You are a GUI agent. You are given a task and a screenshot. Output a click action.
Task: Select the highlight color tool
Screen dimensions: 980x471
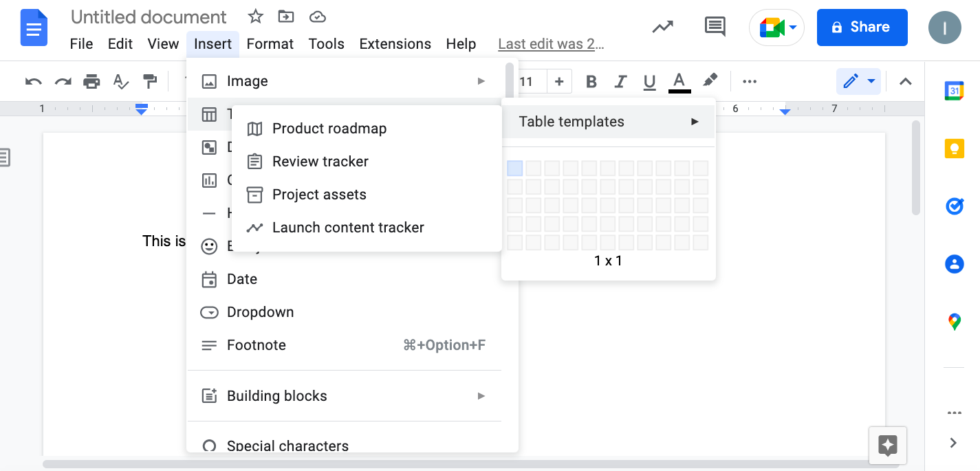tap(710, 81)
